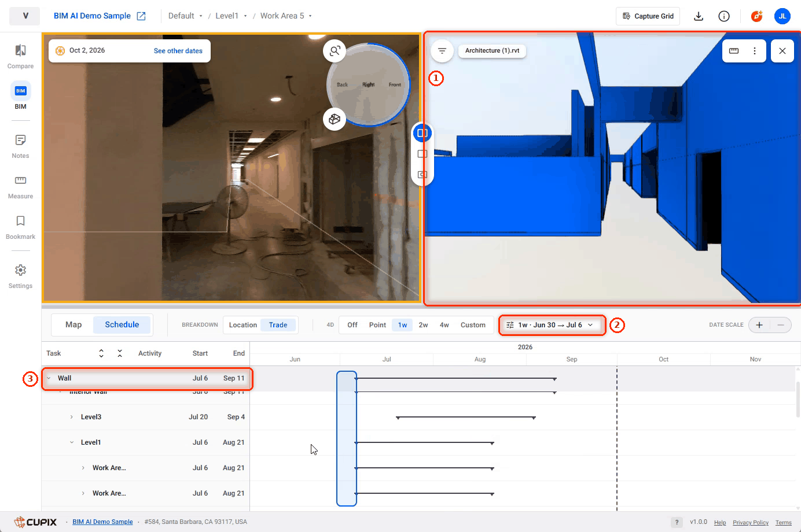Click the Capture Grid button

click(648, 16)
